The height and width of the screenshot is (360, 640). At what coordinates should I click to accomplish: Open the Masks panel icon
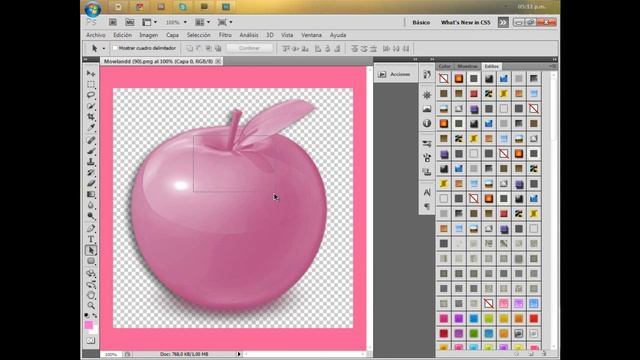coord(427,109)
